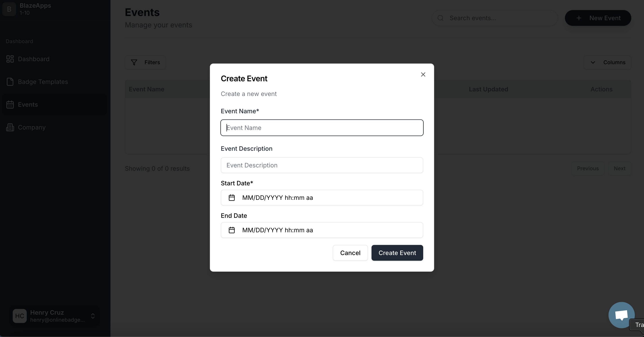Select the Dashboard grid icon in sidebar
Screen dimensions: 644x337
click(x=10, y=59)
